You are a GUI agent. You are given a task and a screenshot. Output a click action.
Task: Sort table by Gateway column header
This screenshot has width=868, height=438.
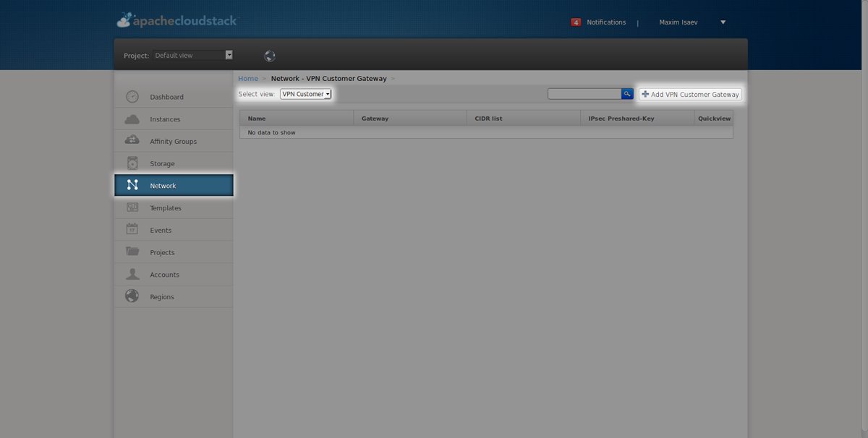(x=410, y=118)
